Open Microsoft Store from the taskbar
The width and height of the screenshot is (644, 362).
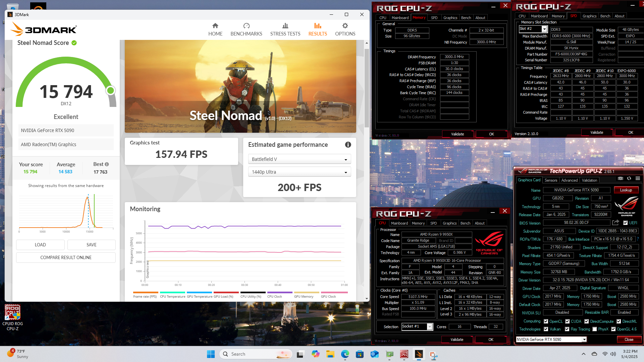(x=360, y=354)
